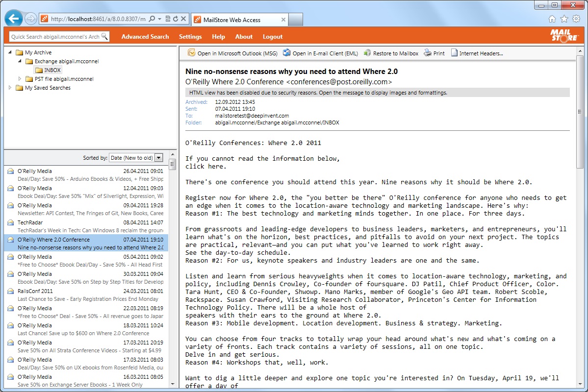Click Open in Microsoft Outlook (MSG) label

click(x=237, y=53)
